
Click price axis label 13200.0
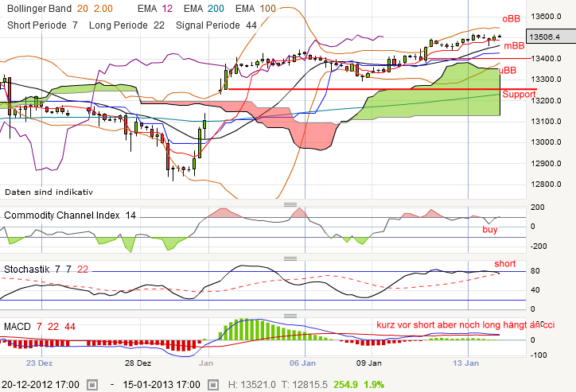(546, 100)
